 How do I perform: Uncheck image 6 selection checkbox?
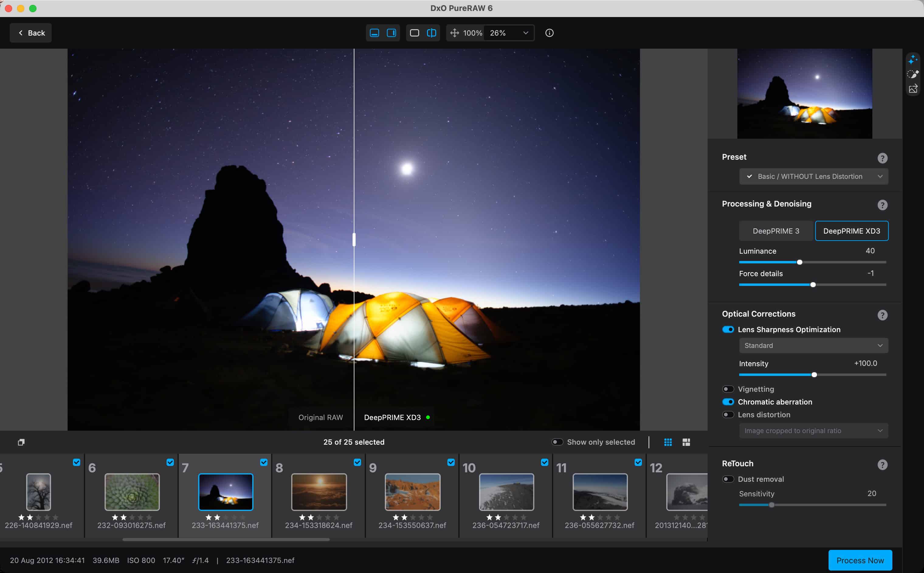click(170, 462)
